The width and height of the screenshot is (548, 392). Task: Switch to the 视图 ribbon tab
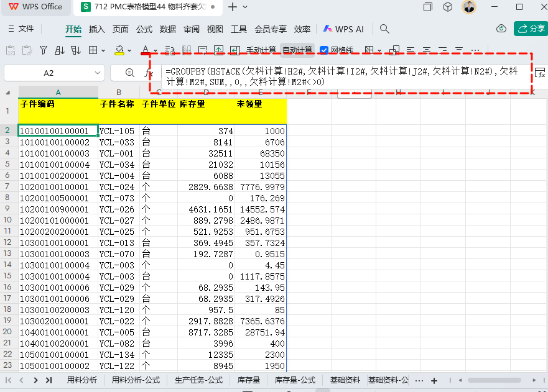(215, 29)
